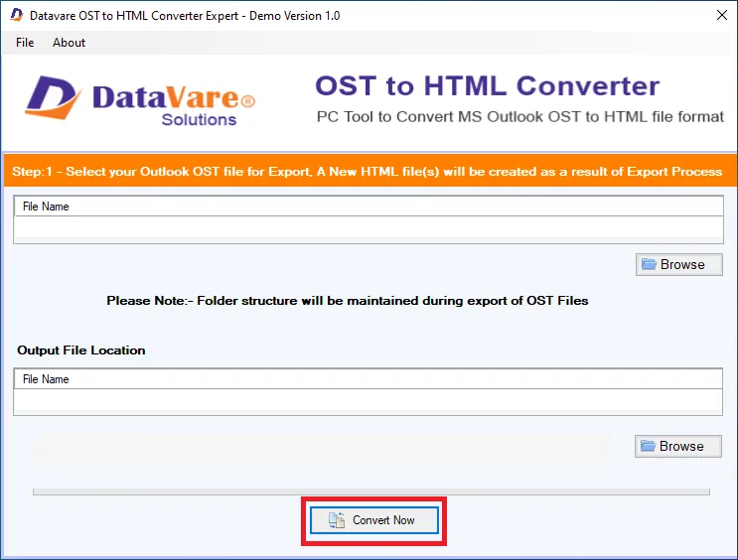Viewport: 738px width, 560px height.
Task: Click the PC Tool to Convert subtitle text
Action: click(520, 117)
